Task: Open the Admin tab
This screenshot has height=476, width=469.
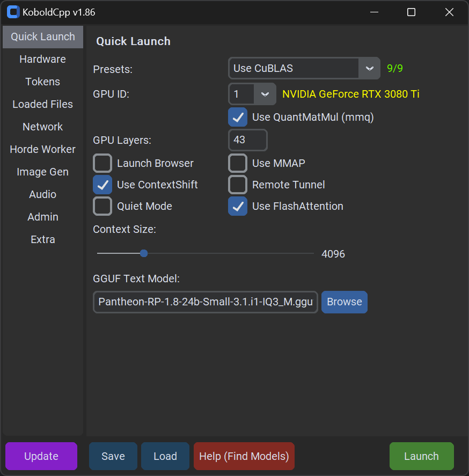Action: (43, 217)
